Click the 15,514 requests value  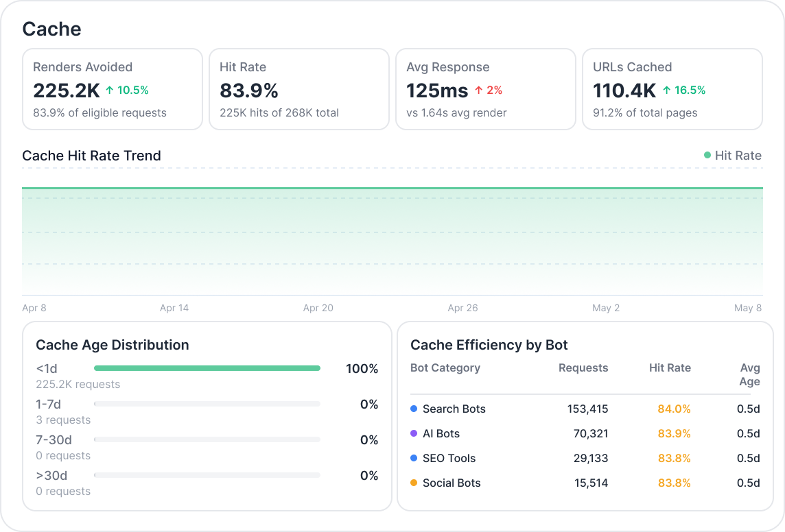(591, 483)
